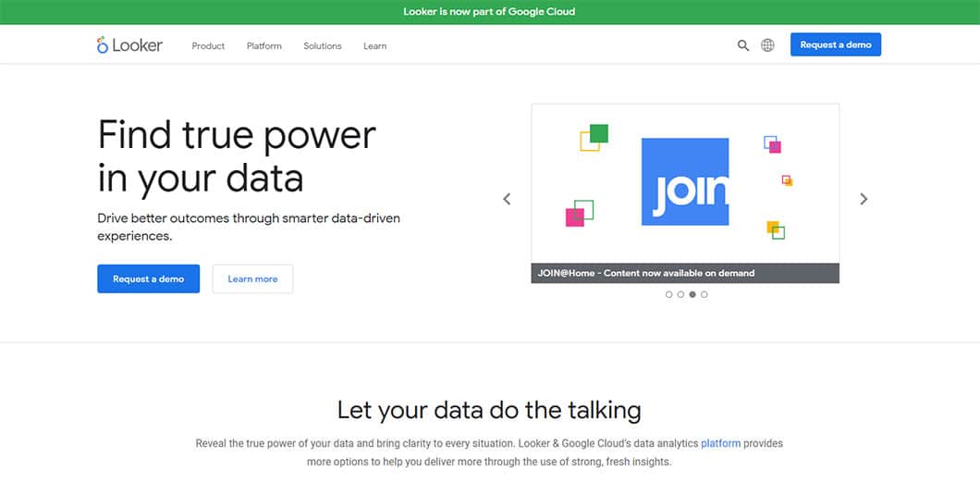The width and height of the screenshot is (980, 483).
Task: Open the globe language selector
Action: [767, 45]
